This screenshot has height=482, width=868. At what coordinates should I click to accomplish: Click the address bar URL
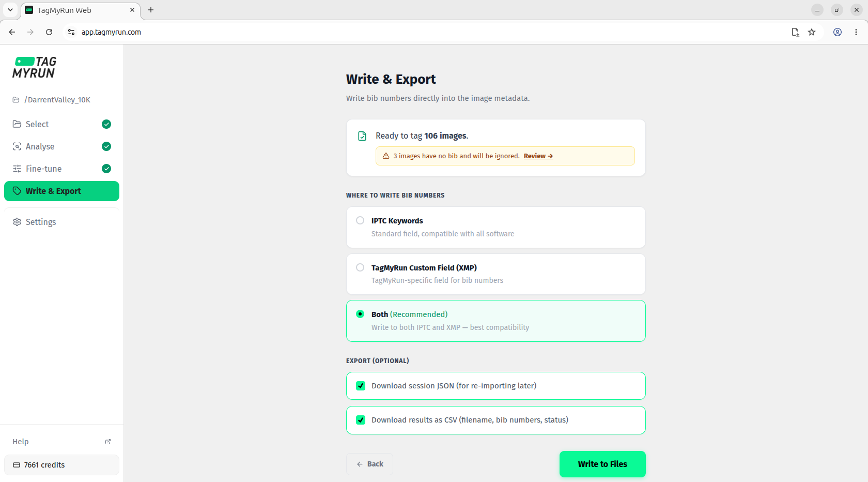(111, 32)
